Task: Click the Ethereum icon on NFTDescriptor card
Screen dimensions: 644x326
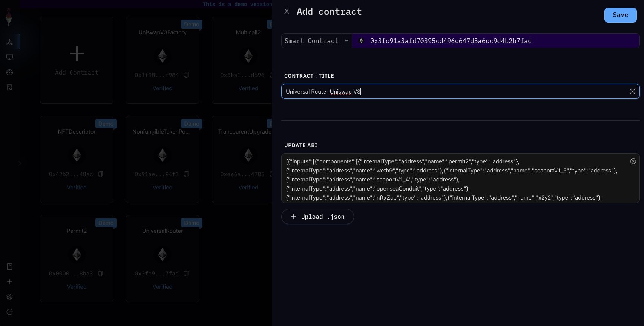Action: pos(77,155)
